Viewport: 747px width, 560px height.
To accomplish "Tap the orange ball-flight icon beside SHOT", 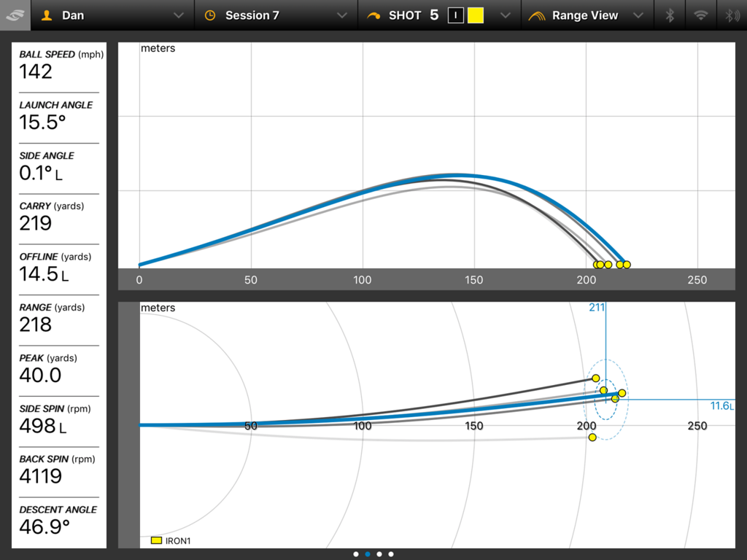I will coord(373,16).
